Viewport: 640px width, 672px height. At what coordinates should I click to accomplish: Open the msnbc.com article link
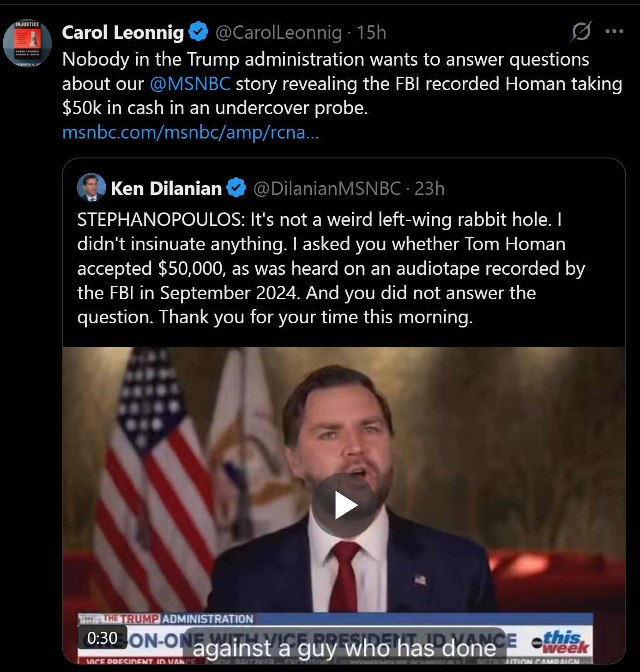coord(190,133)
